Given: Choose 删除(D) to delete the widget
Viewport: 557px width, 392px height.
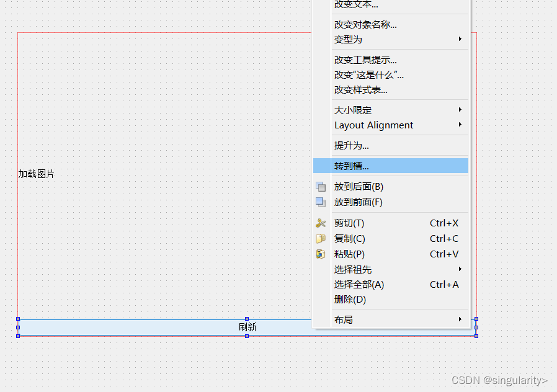Looking at the screenshot, I should click(x=350, y=299).
